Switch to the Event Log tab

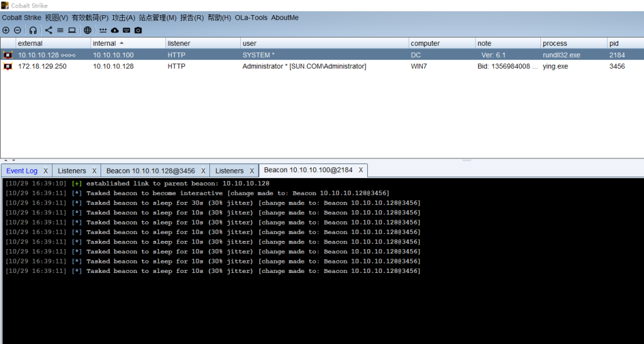pyautogui.click(x=22, y=171)
